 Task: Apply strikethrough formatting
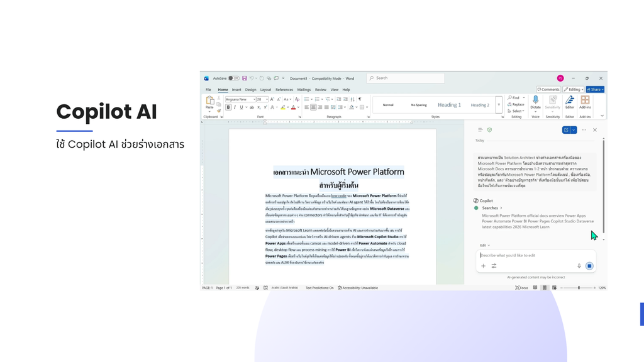point(252,107)
